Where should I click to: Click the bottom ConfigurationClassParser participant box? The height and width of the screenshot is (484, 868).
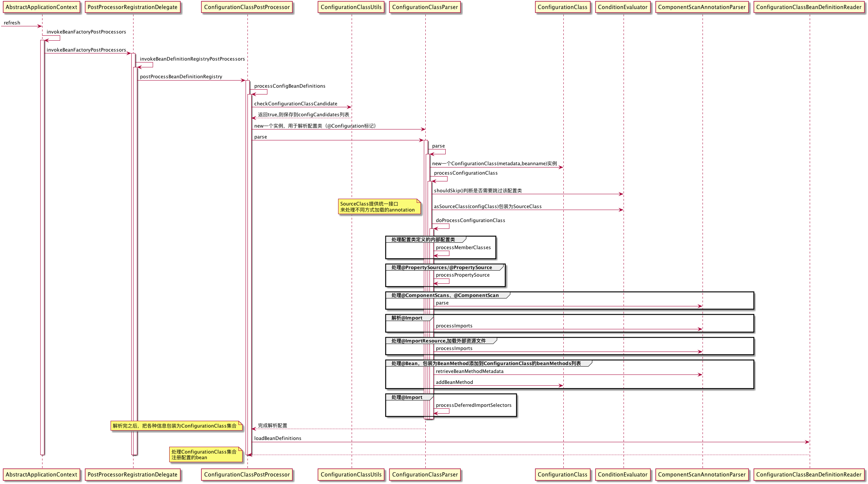click(x=425, y=475)
